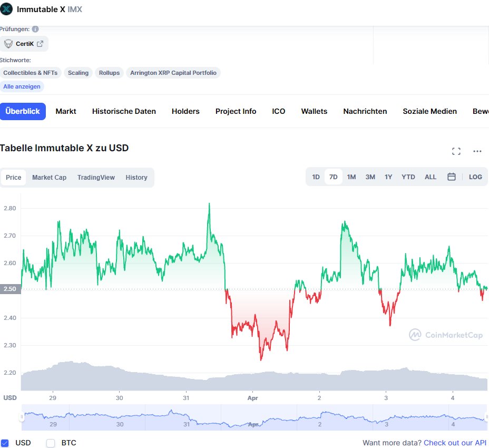489x448 pixels.
Task: Select the Scaling tag
Action: point(78,73)
